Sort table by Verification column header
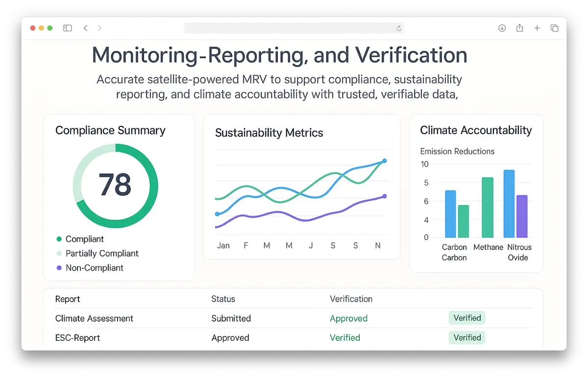This screenshot has width=588, height=376. pos(351,299)
